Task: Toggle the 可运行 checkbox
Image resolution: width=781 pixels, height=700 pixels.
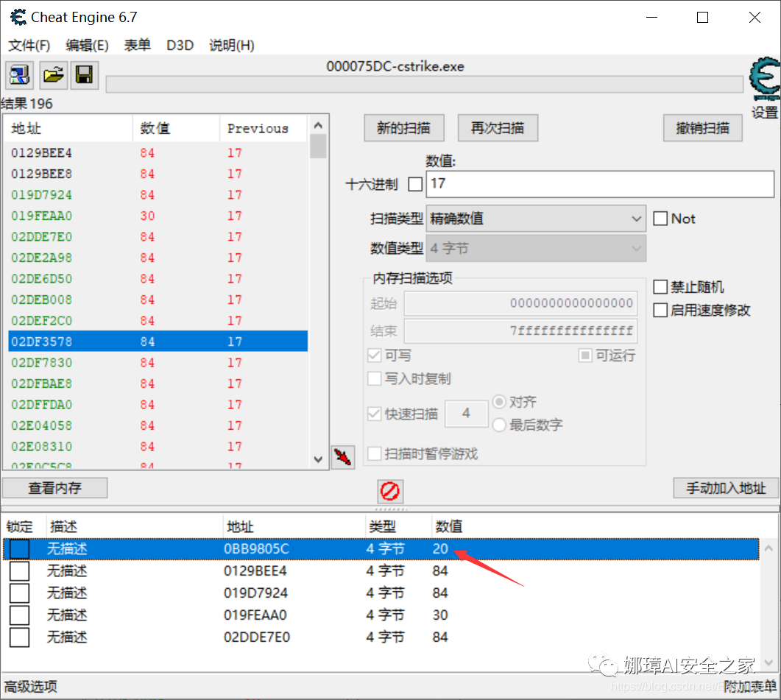Action: [x=584, y=356]
